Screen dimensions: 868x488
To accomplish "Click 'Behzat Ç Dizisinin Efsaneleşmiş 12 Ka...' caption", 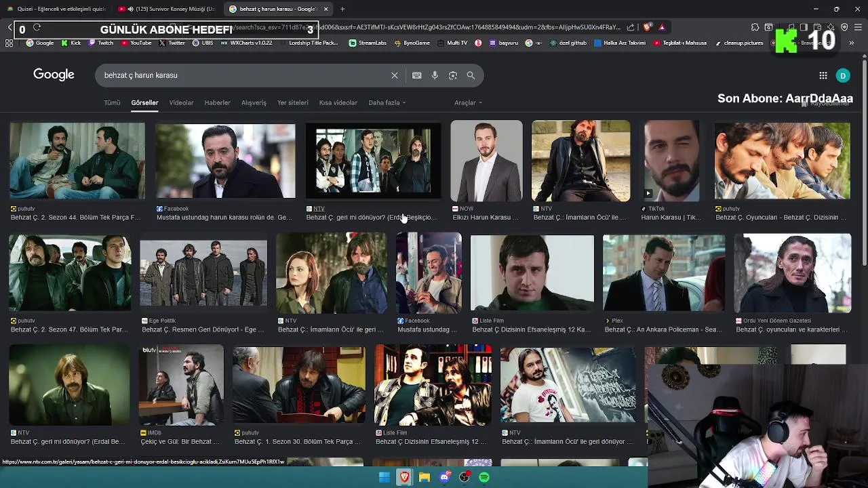I will coord(531,329).
